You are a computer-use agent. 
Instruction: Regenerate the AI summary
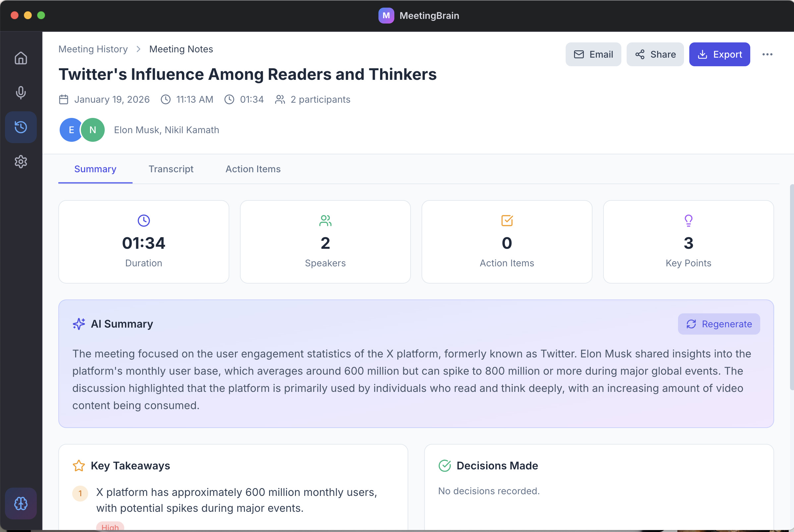[x=719, y=324]
